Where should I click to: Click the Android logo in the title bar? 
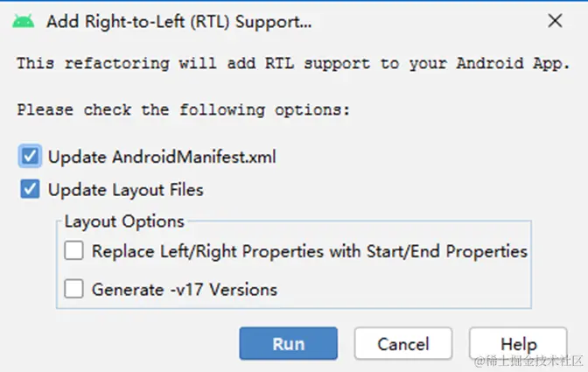click(24, 20)
